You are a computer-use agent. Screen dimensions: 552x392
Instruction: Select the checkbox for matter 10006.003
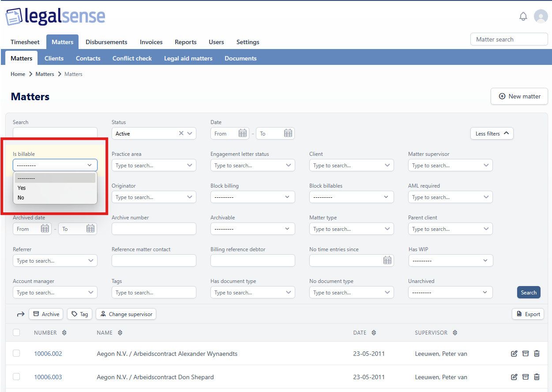click(16, 377)
